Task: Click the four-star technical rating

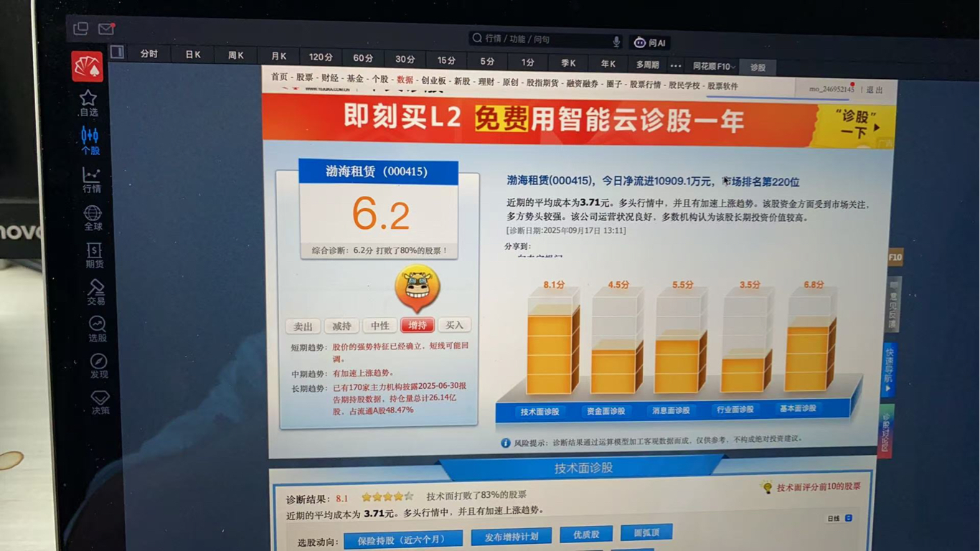Action: point(387,496)
